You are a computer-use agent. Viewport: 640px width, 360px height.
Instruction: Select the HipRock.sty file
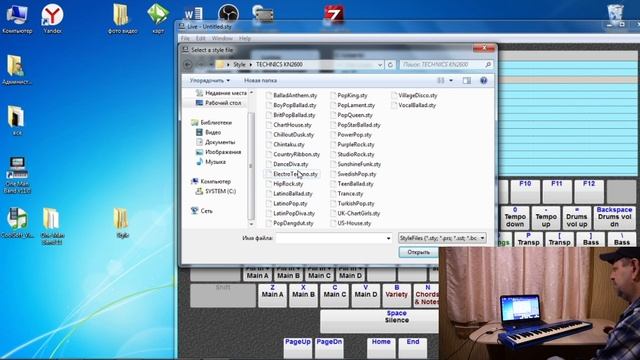pos(284,184)
